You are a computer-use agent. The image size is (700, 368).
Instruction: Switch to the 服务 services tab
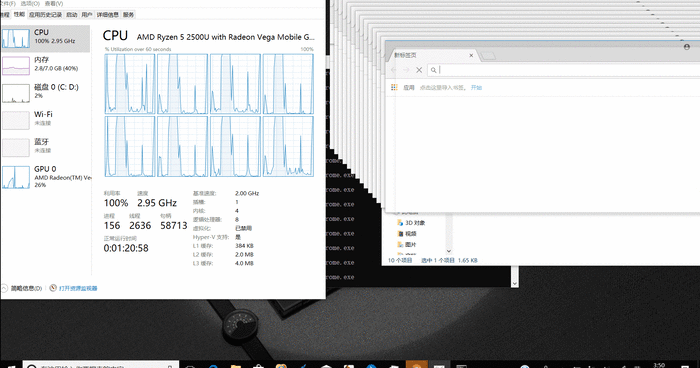(128, 15)
